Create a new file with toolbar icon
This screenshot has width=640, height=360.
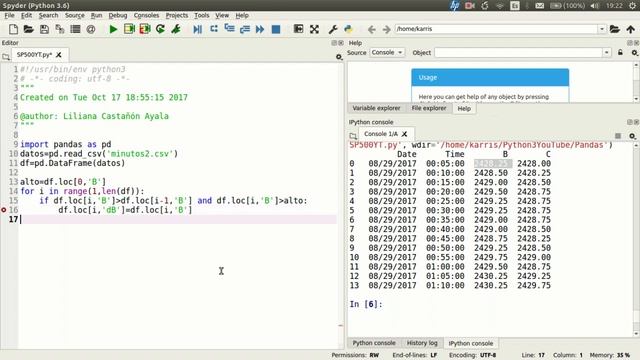coord(13,29)
